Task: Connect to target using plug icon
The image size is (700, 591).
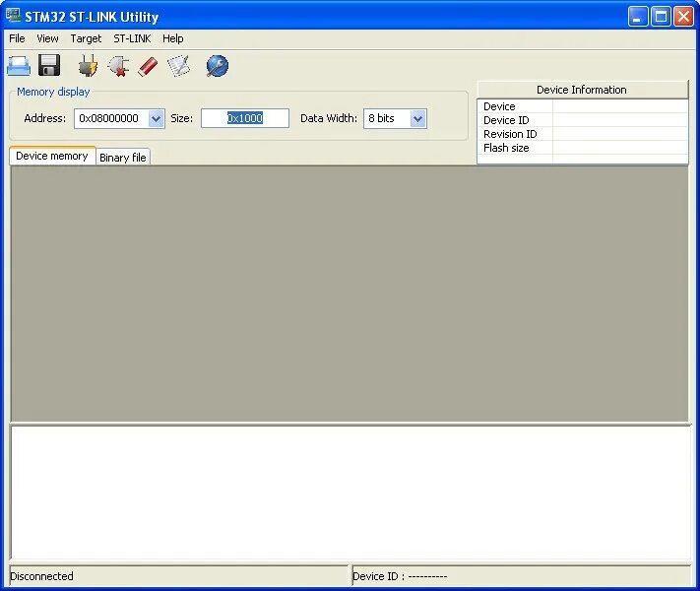Action: pos(89,66)
